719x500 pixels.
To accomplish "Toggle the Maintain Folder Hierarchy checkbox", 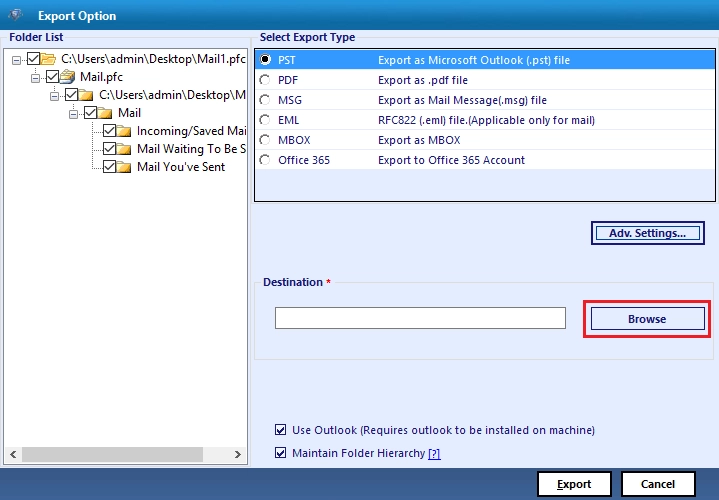I will point(280,453).
